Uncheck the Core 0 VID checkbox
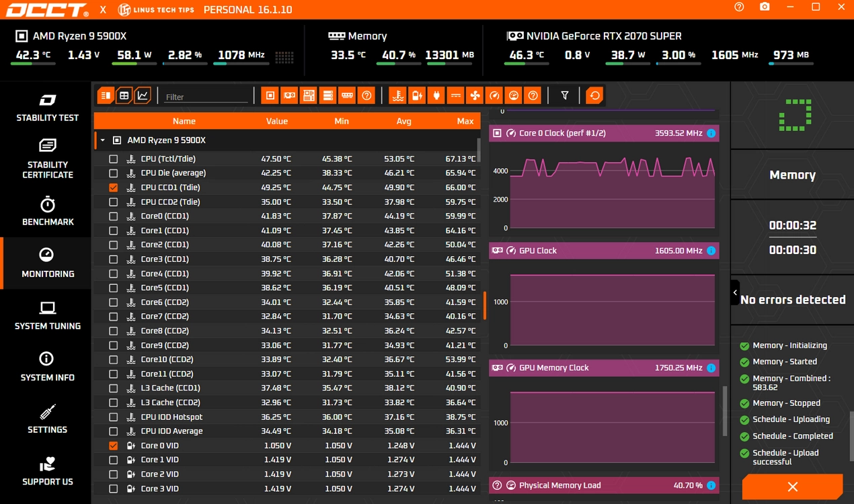Screen dimensions: 854x504 pyautogui.click(x=113, y=446)
